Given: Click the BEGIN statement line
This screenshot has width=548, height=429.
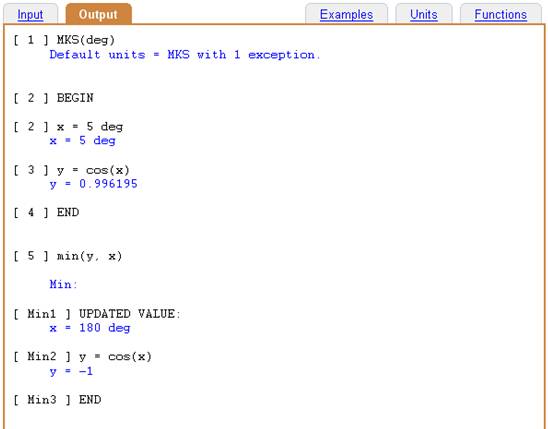Looking at the screenshot, I should 53,98.
